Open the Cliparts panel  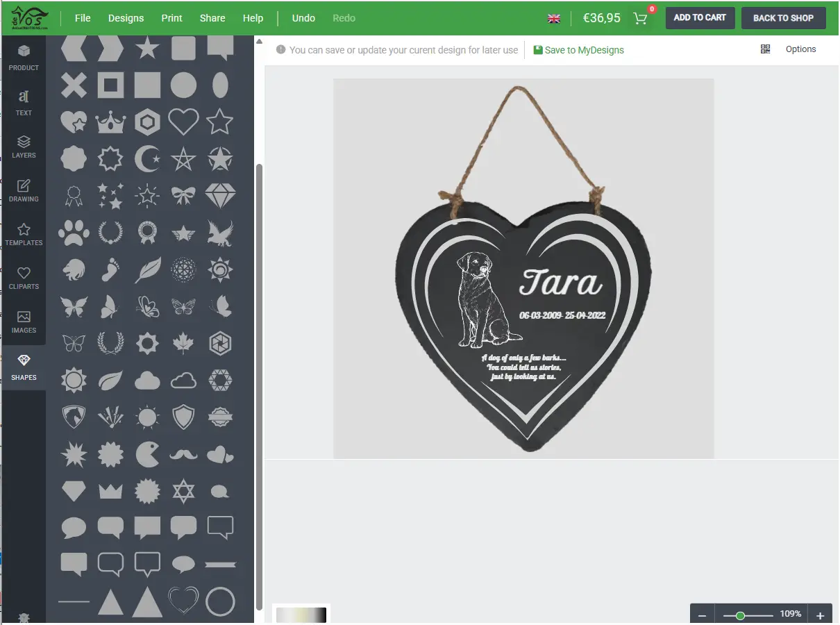coord(24,278)
